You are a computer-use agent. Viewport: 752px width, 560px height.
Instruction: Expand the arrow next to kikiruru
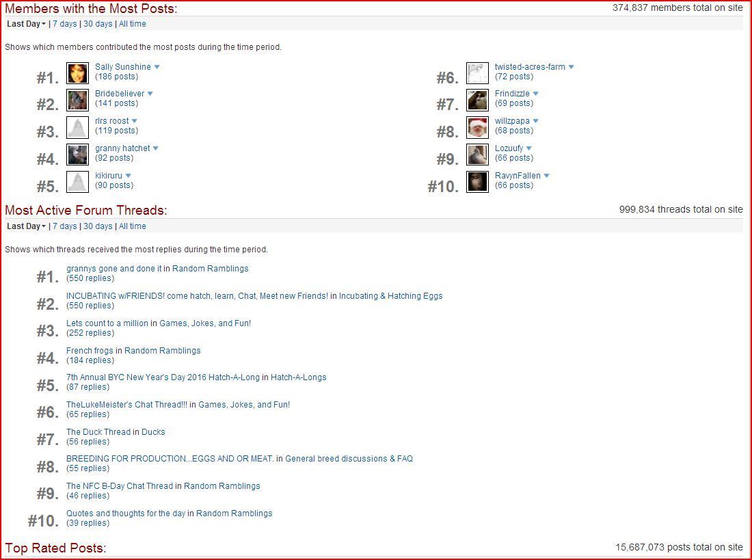(x=129, y=176)
